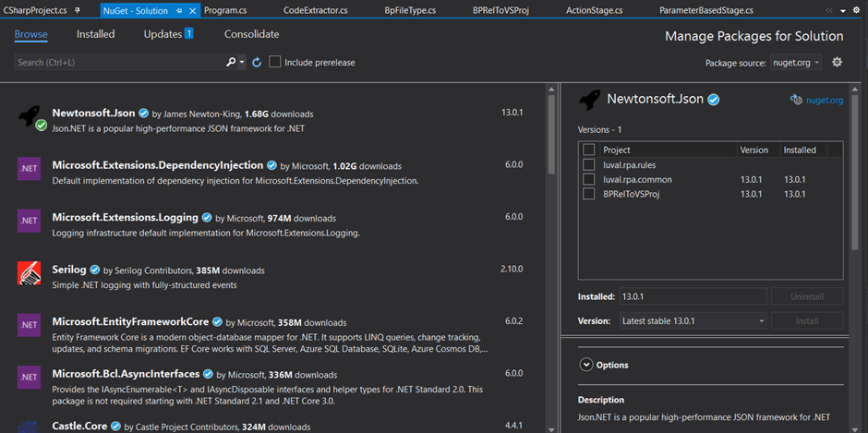This screenshot has height=433, width=868.
Task: Click the Newtonsoft.Json rocket icon in list
Action: (x=30, y=115)
